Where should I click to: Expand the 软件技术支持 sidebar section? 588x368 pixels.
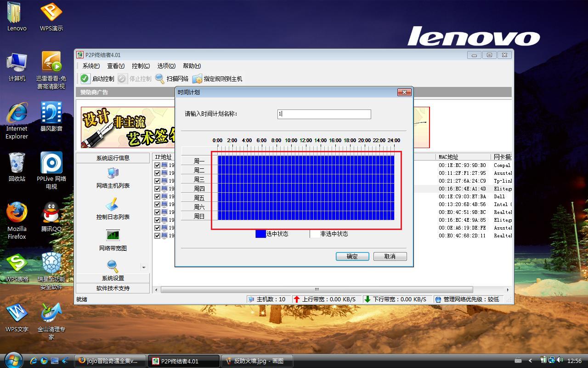tap(113, 288)
